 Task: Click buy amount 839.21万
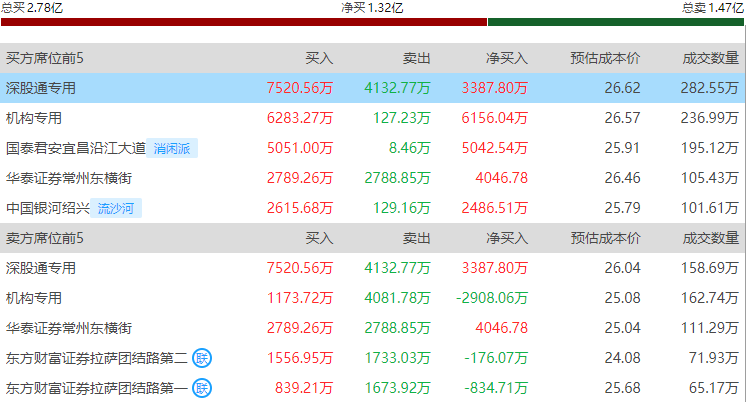tap(304, 388)
